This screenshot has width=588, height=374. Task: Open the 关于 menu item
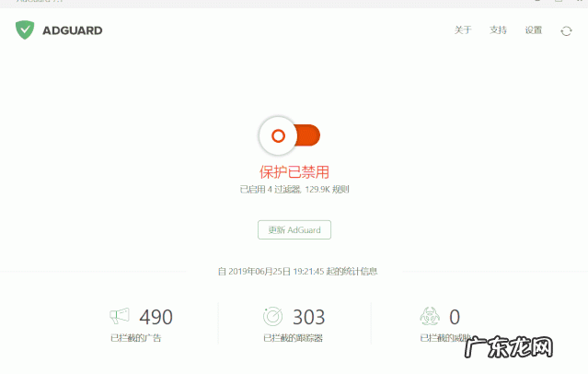coord(463,30)
